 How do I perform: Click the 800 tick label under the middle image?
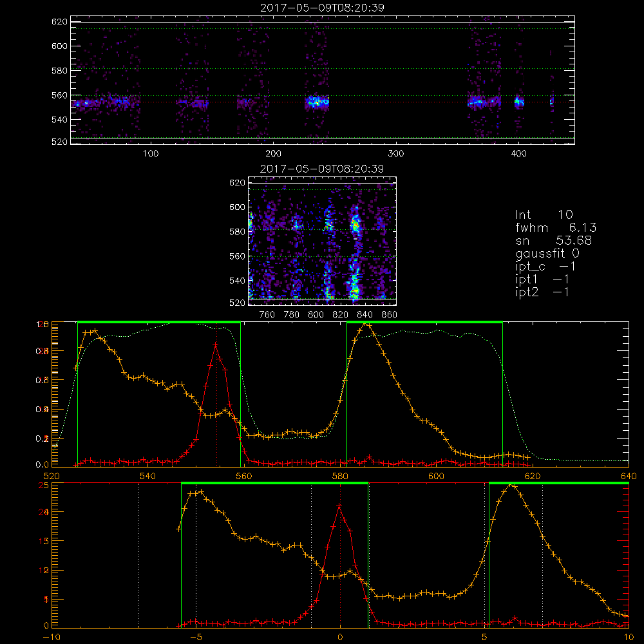point(316,315)
